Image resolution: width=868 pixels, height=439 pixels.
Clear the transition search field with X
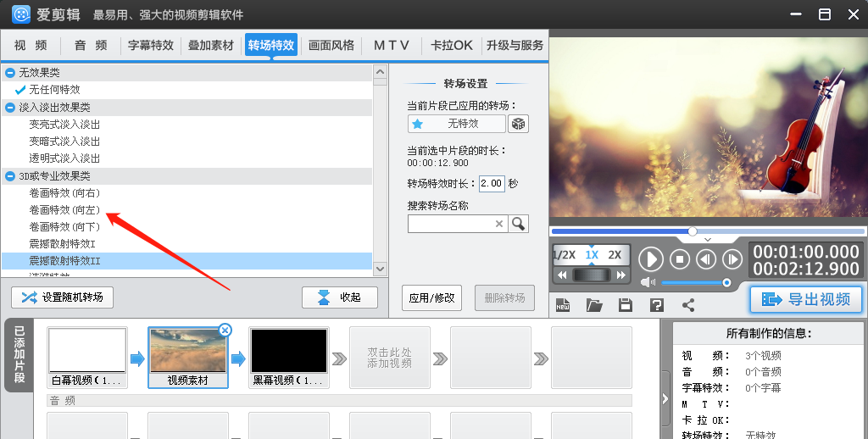pos(498,224)
